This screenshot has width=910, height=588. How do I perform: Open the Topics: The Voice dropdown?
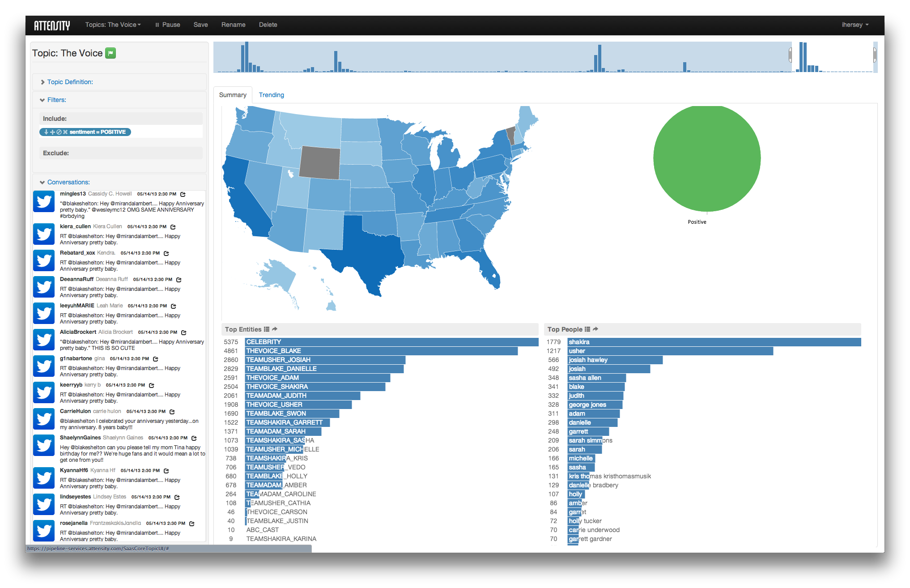pyautogui.click(x=113, y=25)
